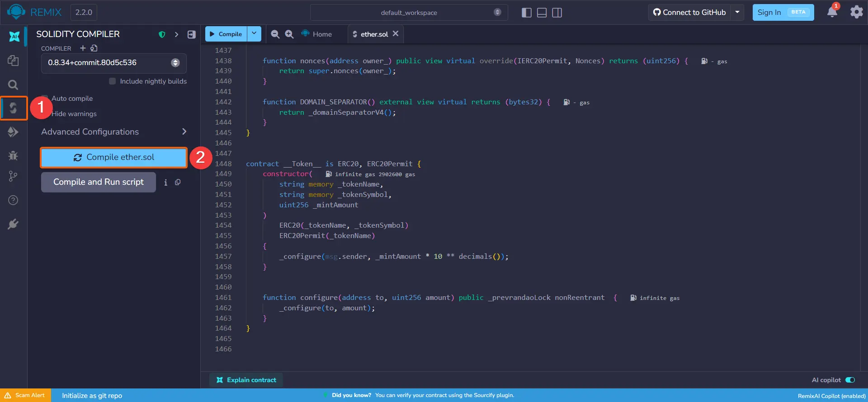Click the toolbar Compile play button

(226, 34)
